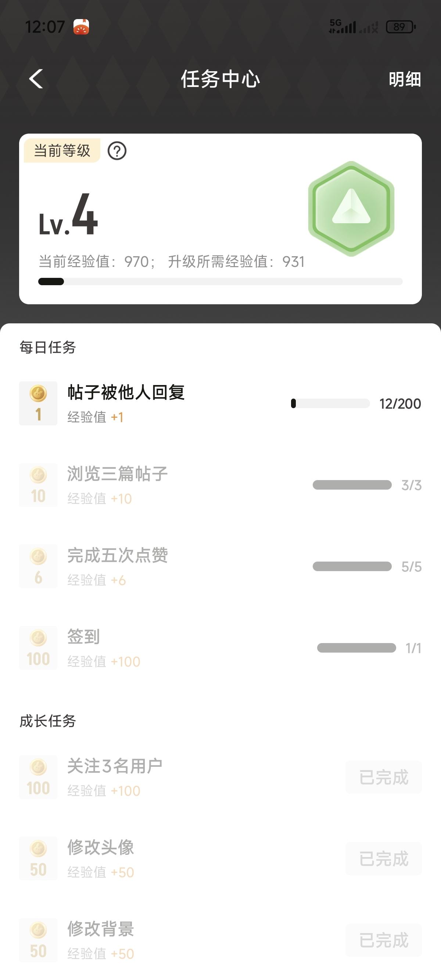The width and height of the screenshot is (441, 980).
Task: Tap the orange app notification icon in status bar
Action: coord(81,27)
